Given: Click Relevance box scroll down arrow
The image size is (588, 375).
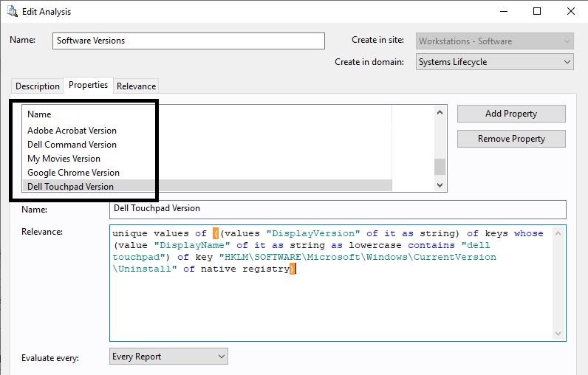Looking at the screenshot, I should 558,334.
